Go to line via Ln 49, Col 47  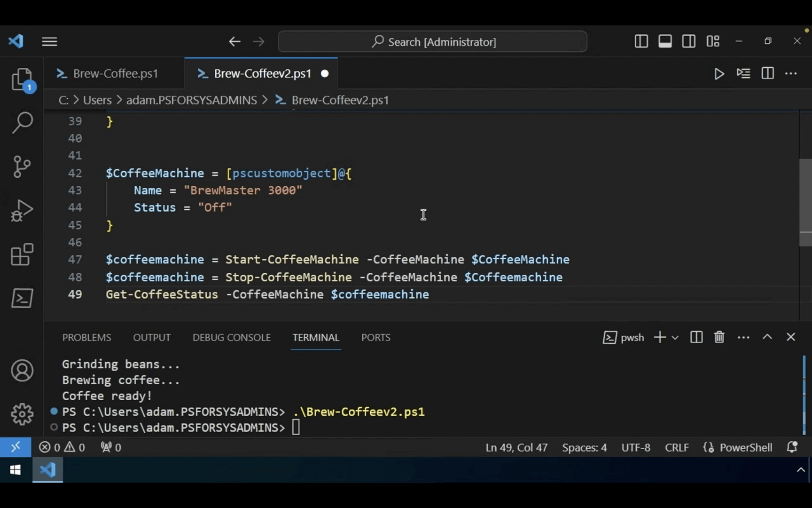tap(516, 447)
